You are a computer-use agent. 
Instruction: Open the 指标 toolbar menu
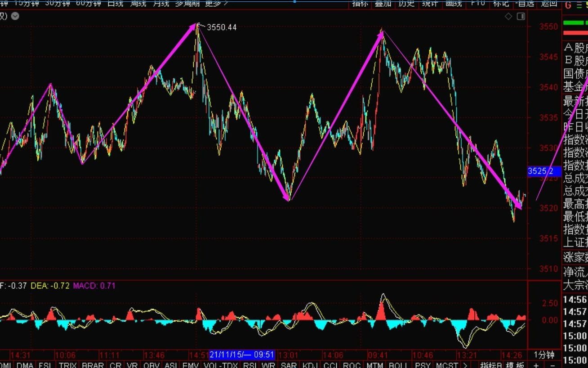tap(360, 3)
